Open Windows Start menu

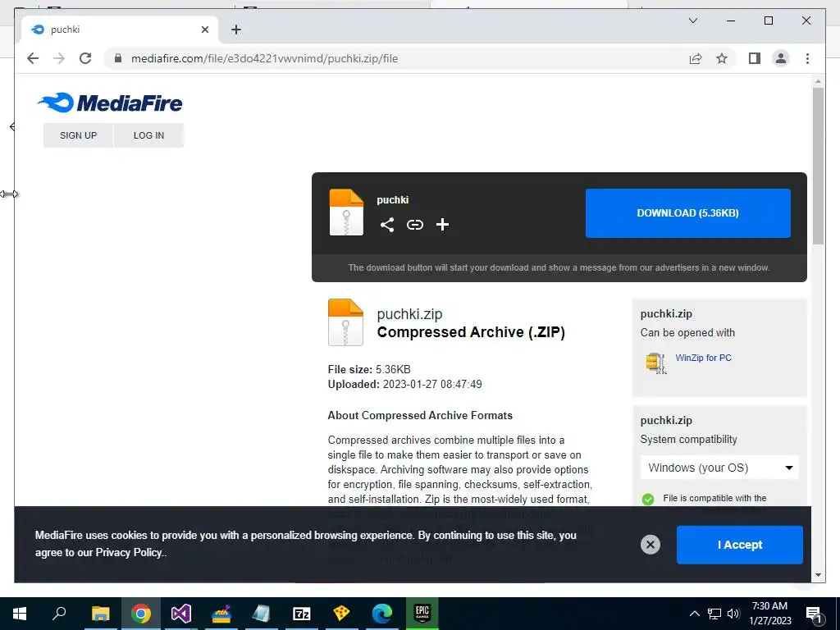tap(20, 614)
